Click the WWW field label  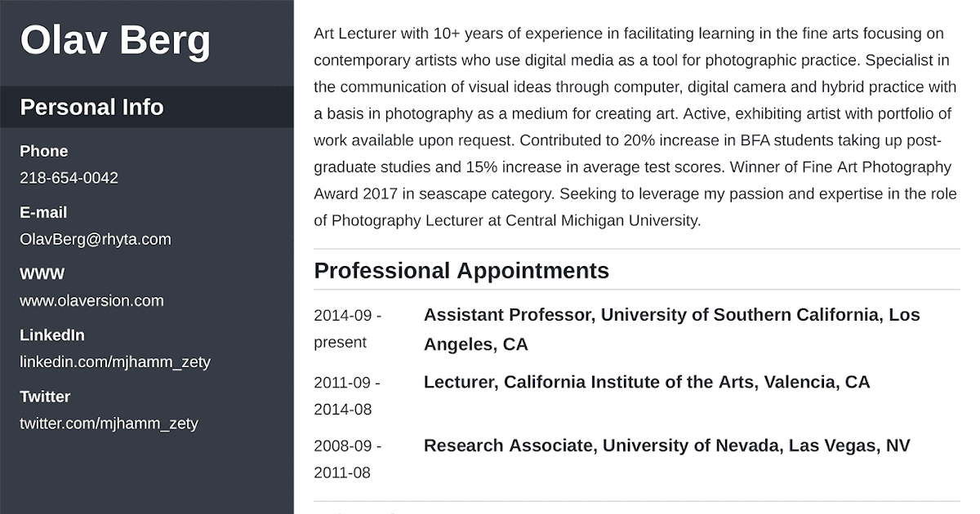(x=42, y=273)
